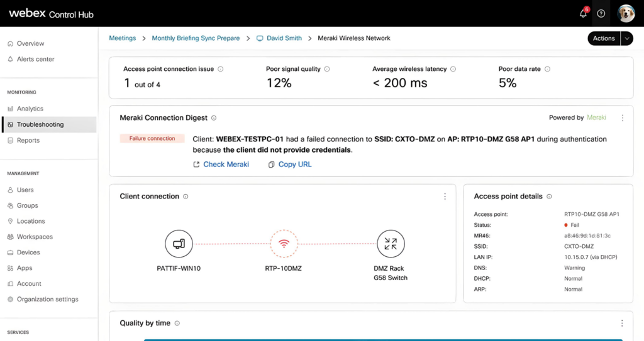
Task: Click the Reports document icon
Action: 10,140
